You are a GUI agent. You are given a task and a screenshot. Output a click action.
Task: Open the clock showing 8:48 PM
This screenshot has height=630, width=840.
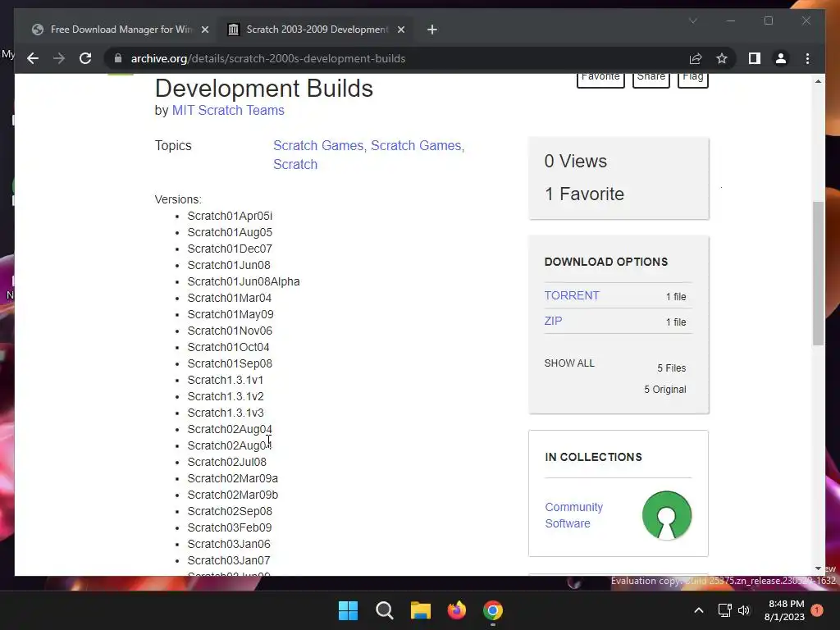pos(784,610)
